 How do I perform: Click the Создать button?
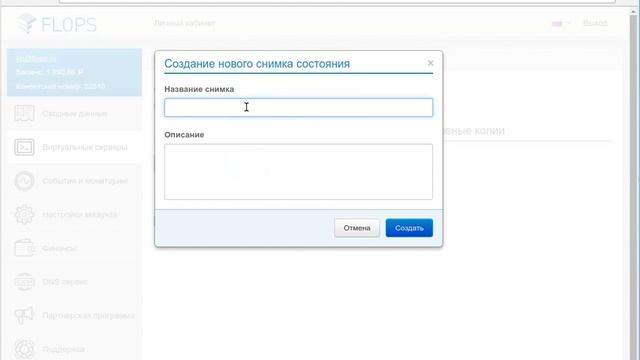(409, 228)
